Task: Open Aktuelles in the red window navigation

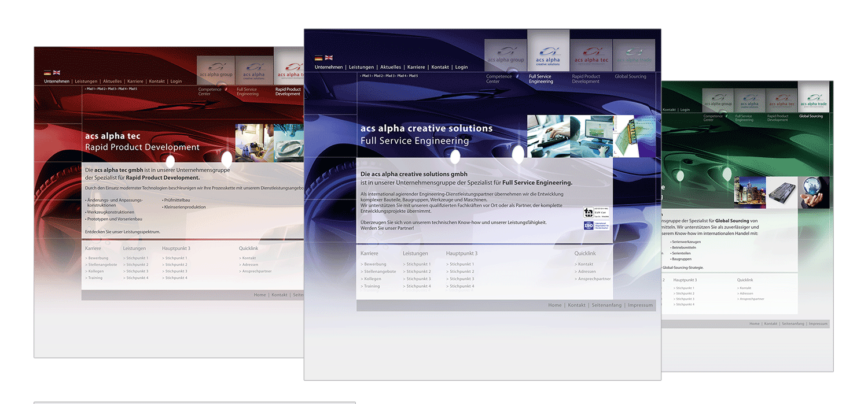Action: click(x=113, y=81)
